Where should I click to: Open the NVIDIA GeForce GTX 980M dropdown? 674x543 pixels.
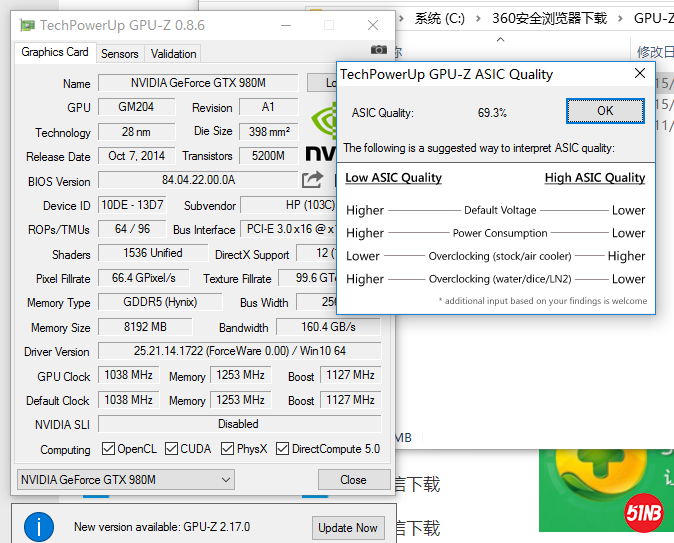pos(126,479)
